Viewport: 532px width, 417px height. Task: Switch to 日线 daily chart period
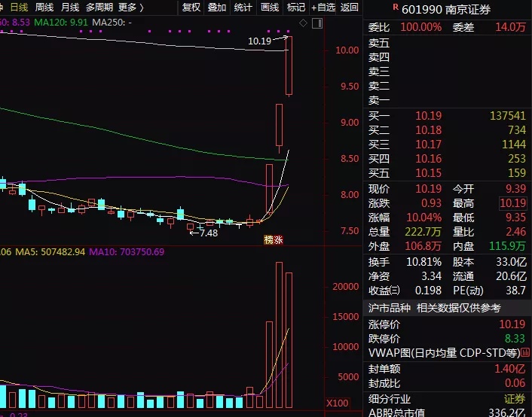[20, 7]
